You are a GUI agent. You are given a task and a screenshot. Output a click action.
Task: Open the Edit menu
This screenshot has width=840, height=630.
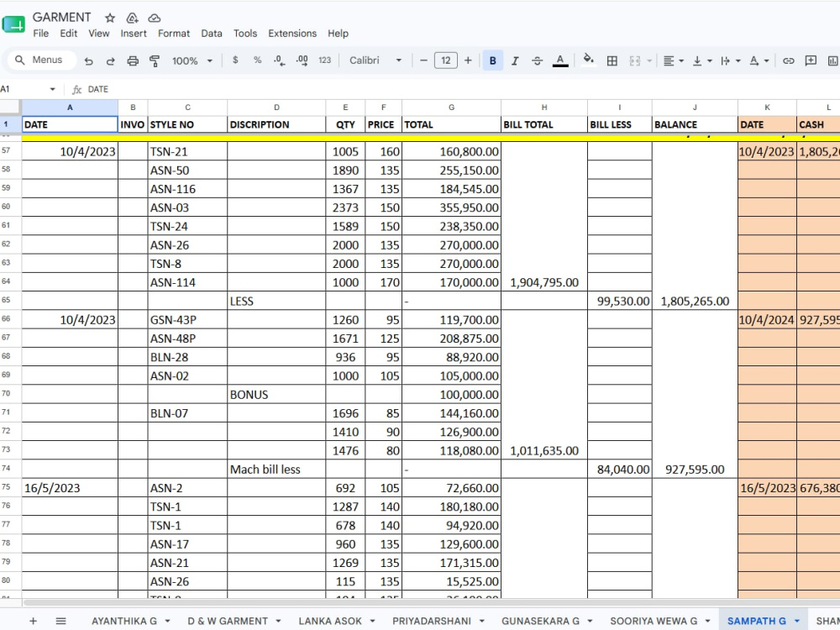(x=69, y=34)
